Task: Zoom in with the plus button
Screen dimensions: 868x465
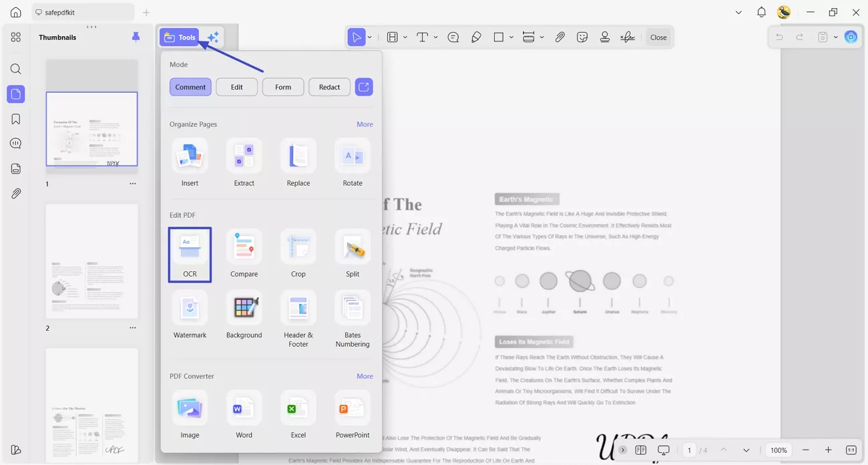Action: [829, 450]
